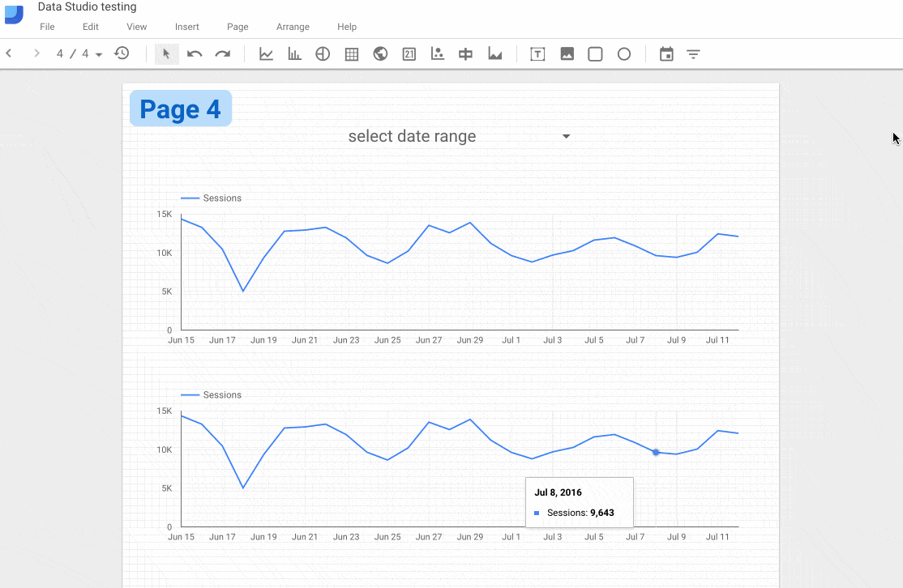Toggle the selection mode arrow tool
This screenshot has width=903, height=588.
pos(166,54)
